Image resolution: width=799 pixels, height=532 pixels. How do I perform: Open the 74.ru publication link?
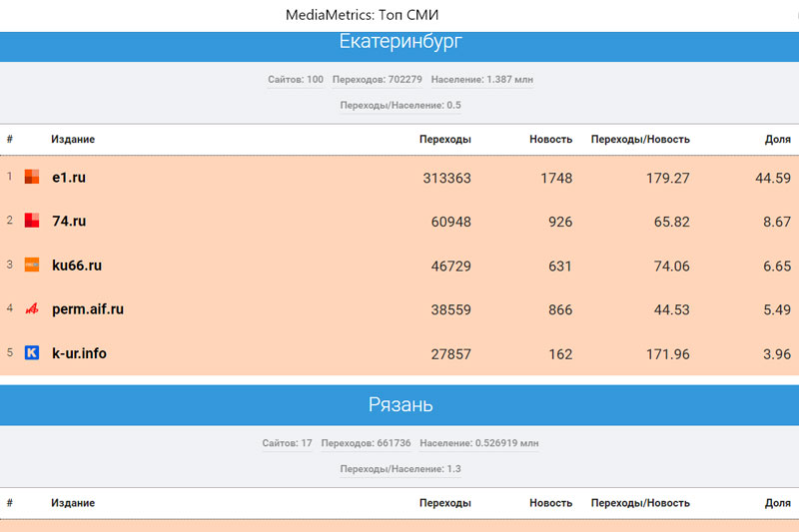click(x=69, y=222)
